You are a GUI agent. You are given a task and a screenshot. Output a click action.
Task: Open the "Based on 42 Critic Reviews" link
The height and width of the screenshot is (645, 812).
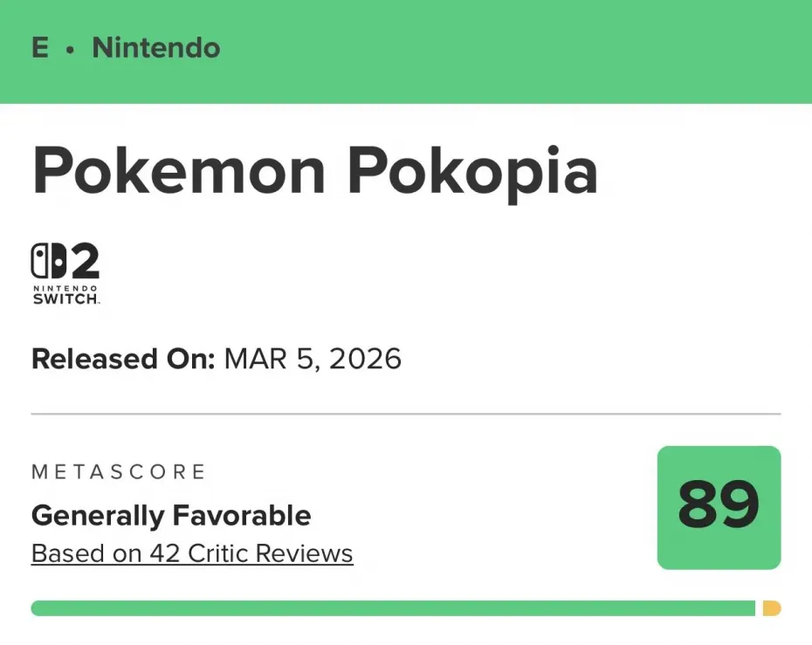(192, 553)
